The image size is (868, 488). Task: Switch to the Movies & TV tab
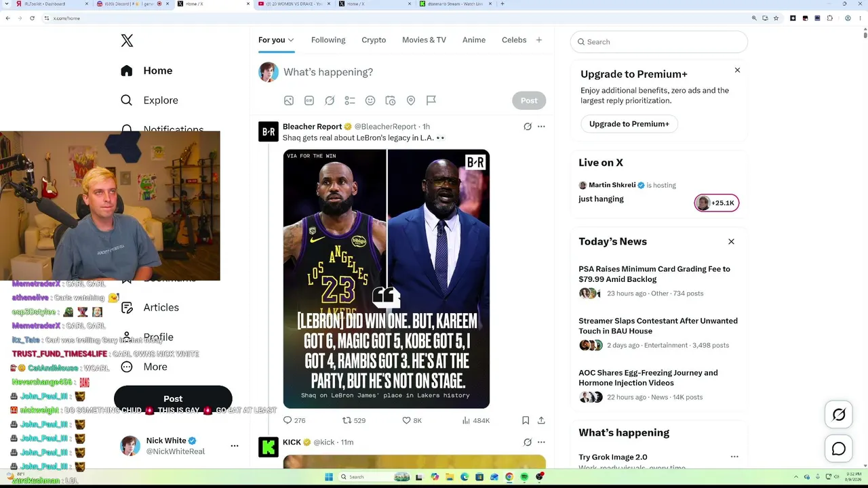(x=424, y=40)
